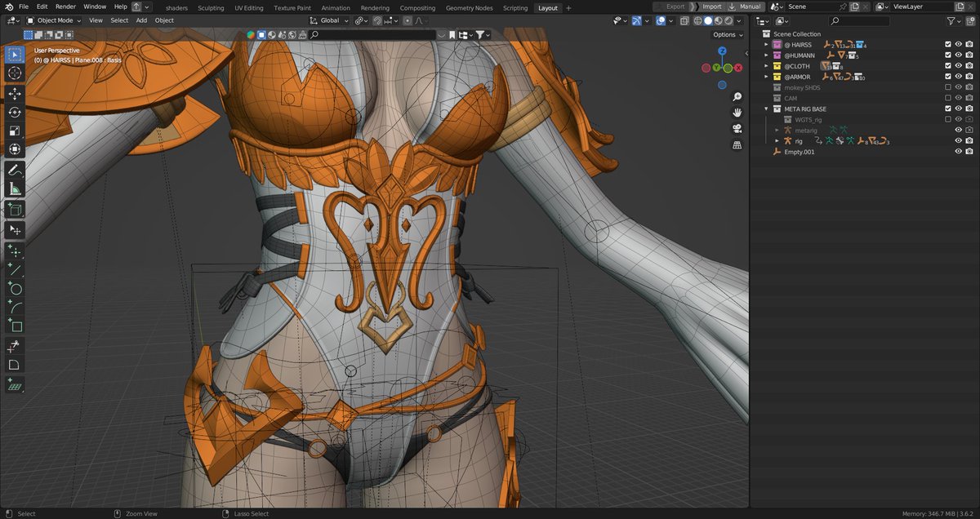
Task: Open the Object Mode dropdown
Action: click(53, 20)
